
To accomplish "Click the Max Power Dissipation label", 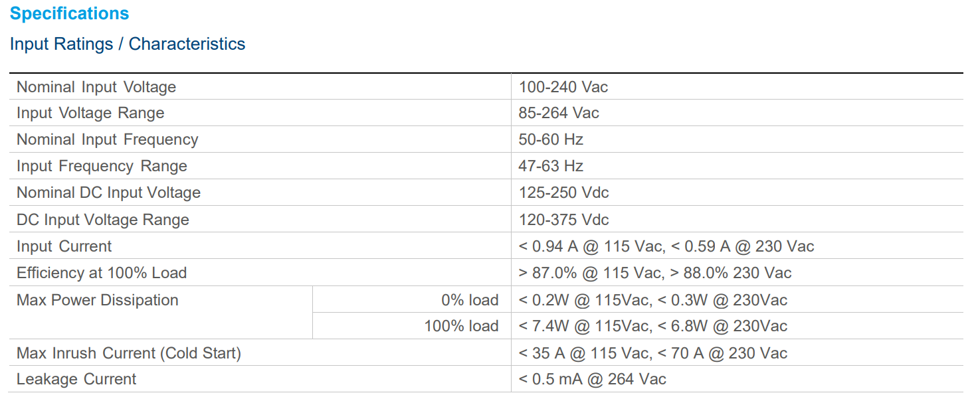I will tap(98, 300).
